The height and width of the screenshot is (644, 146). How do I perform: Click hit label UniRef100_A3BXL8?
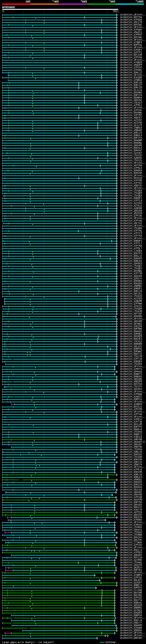coord(131,437)
